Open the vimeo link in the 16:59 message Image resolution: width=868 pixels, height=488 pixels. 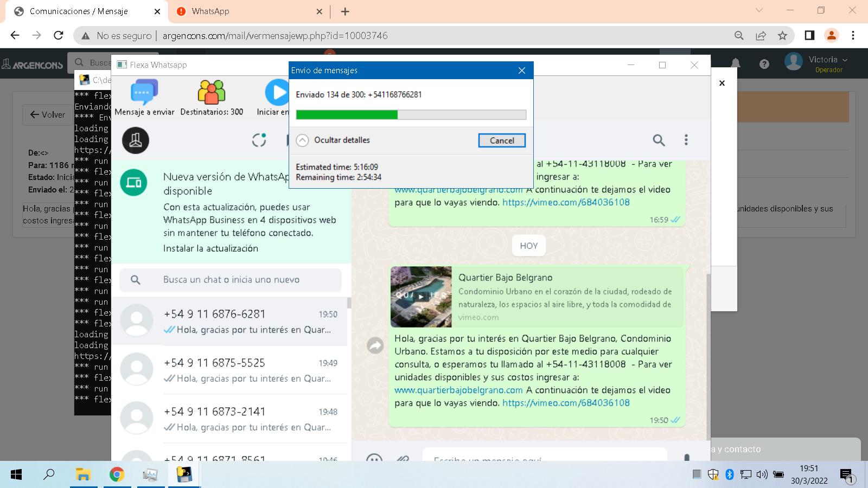click(566, 202)
